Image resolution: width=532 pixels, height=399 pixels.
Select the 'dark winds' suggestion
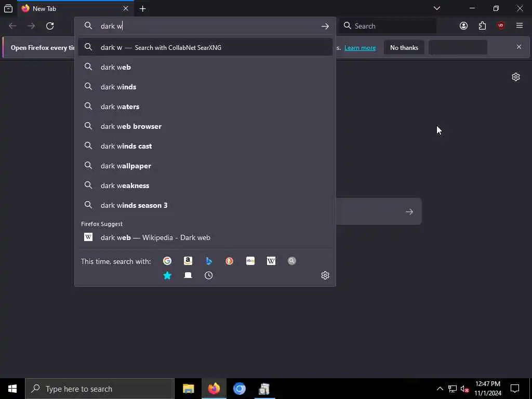(205, 87)
